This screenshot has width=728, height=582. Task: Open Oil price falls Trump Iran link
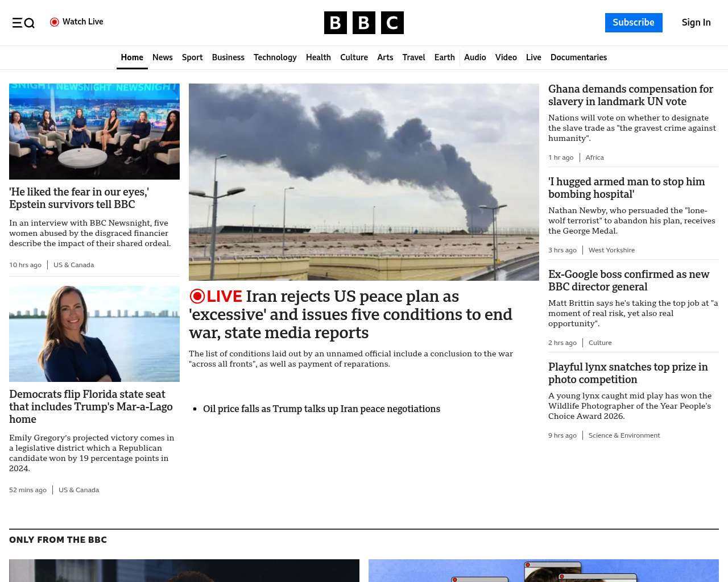pyautogui.click(x=321, y=409)
